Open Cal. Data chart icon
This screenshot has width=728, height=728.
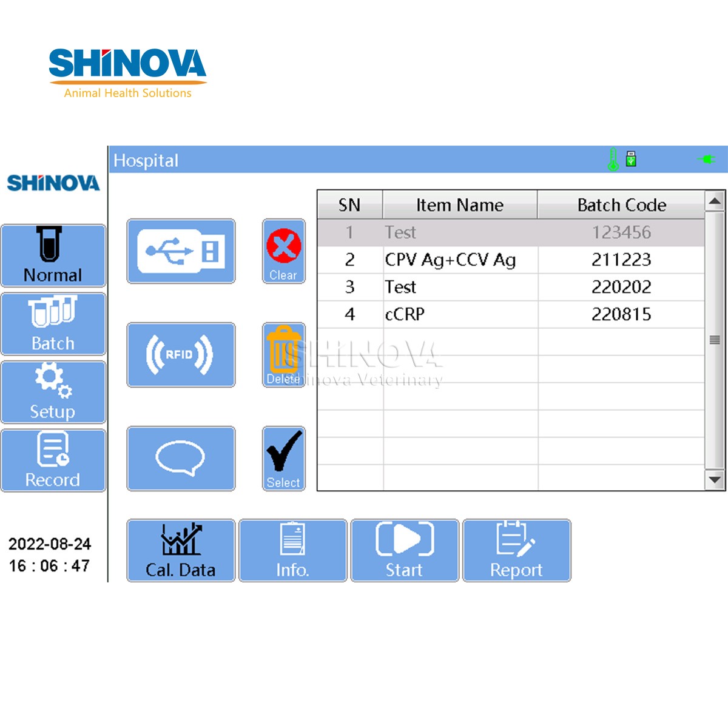(181, 550)
